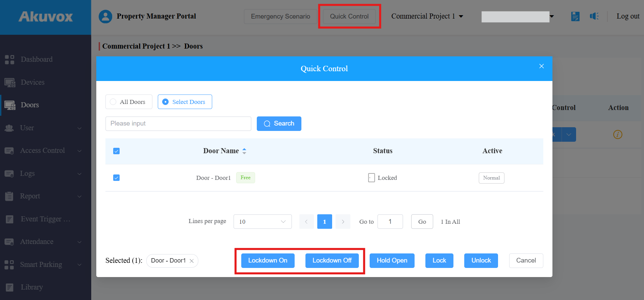Viewport: 644px width, 300px height.
Task: Click the Search button
Action: (x=279, y=124)
